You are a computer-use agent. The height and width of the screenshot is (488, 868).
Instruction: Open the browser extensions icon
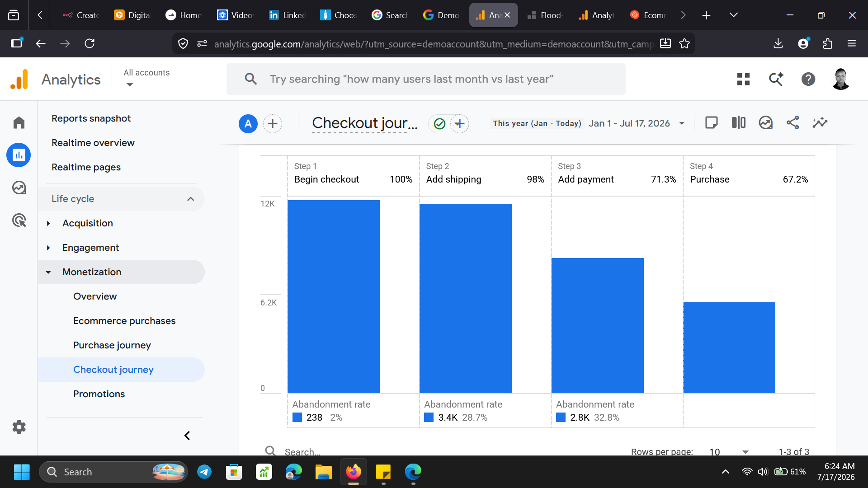pos(827,43)
